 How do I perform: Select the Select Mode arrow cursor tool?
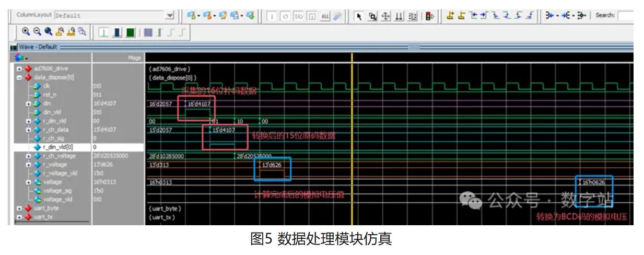(359, 15)
